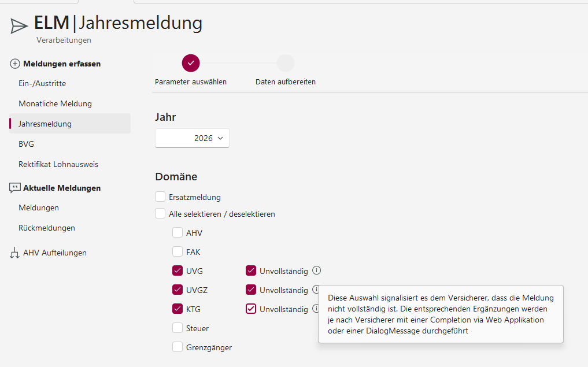This screenshot has width=588, height=367.
Task: Toggle Alle selektieren / deselektieren checkbox
Action: click(160, 214)
